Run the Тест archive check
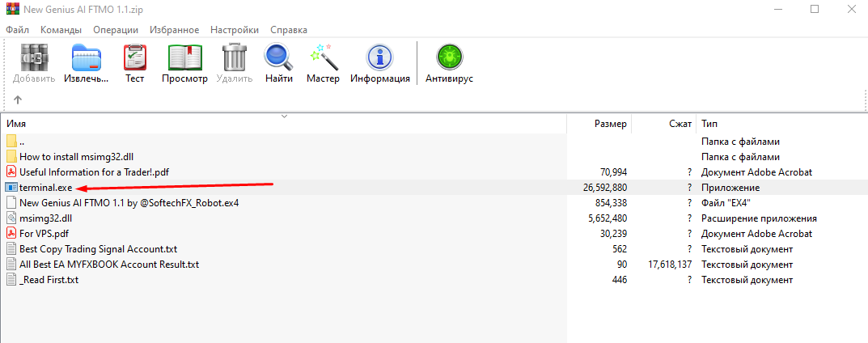The image size is (868, 343). point(134,57)
